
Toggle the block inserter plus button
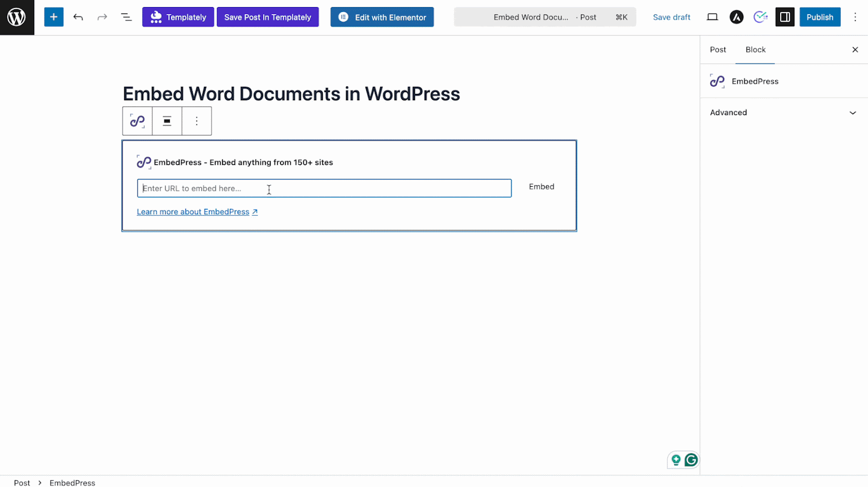click(x=54, y=17)
